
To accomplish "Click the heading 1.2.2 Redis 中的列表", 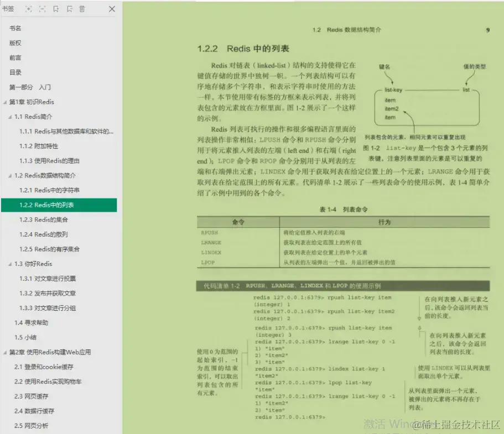I will tap(243, 49).
